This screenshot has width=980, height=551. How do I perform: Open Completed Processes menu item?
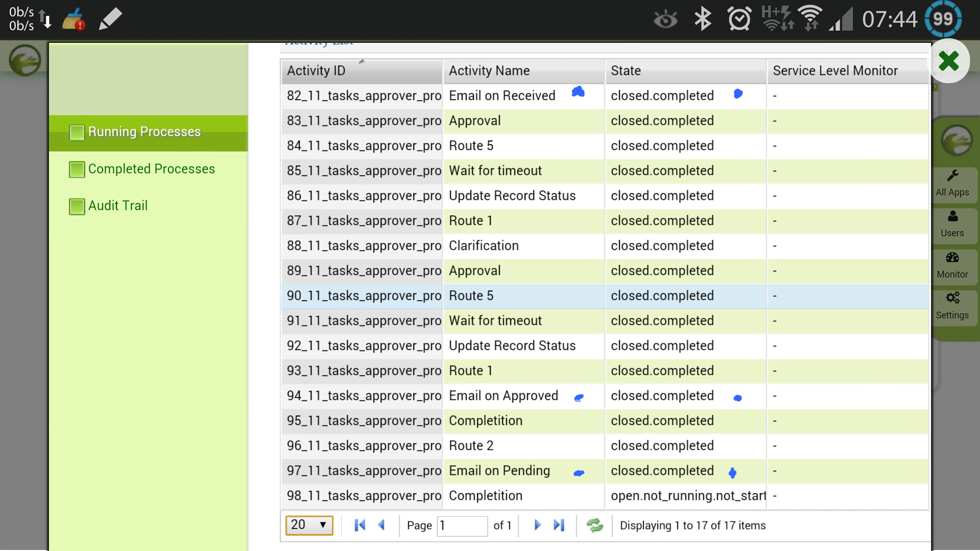point(151,169)
